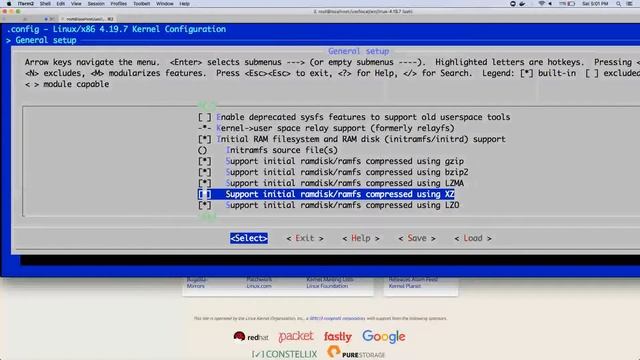Open Notification Center list icon
Image resolution: width=640 pixels, height=360 pixels.
click(630, 4)
